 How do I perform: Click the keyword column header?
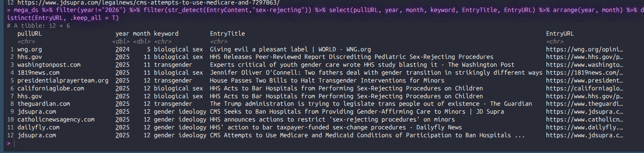coord(166,34)
